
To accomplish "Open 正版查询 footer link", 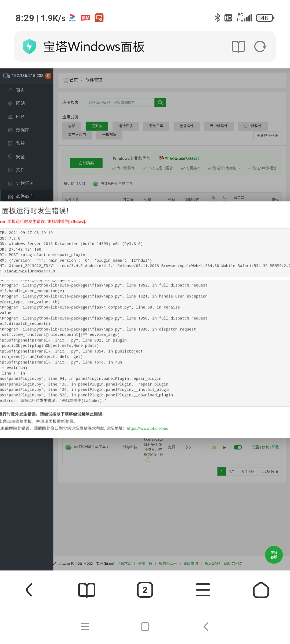I will tap(191, 563).
